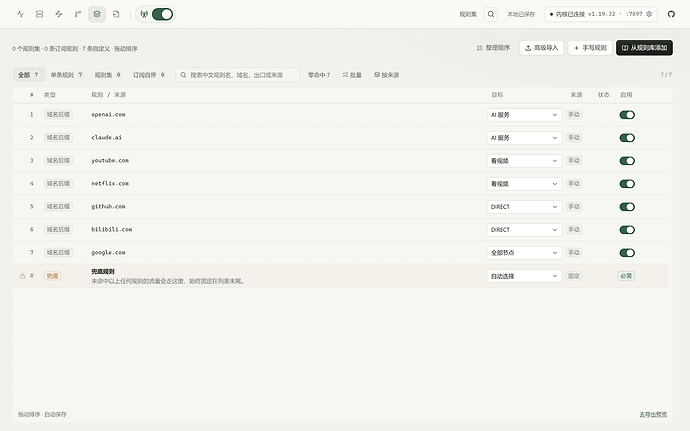This screenshot has height=431, width=690.
Task: Disable the google.com rule toggle
Action: pyautogui.click(x=627, y=253)
